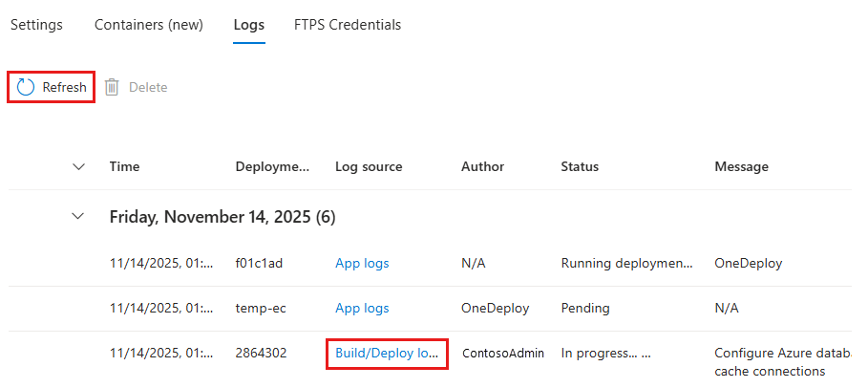Click the Refresh circular arrow icon
Viewport: 868px width, 388px height.
[27, 87]
